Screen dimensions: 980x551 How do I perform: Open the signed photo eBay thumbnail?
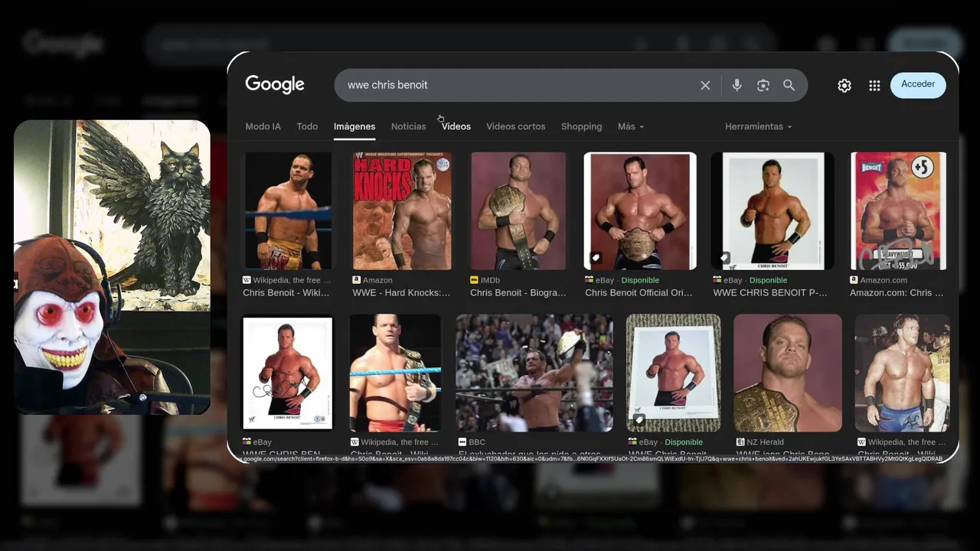tap(288, 373)
